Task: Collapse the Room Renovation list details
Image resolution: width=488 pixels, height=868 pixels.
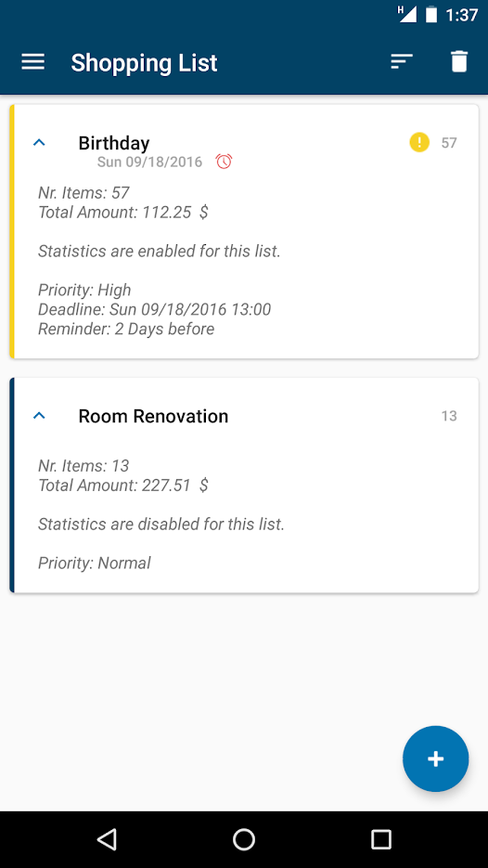Action: 39,416
